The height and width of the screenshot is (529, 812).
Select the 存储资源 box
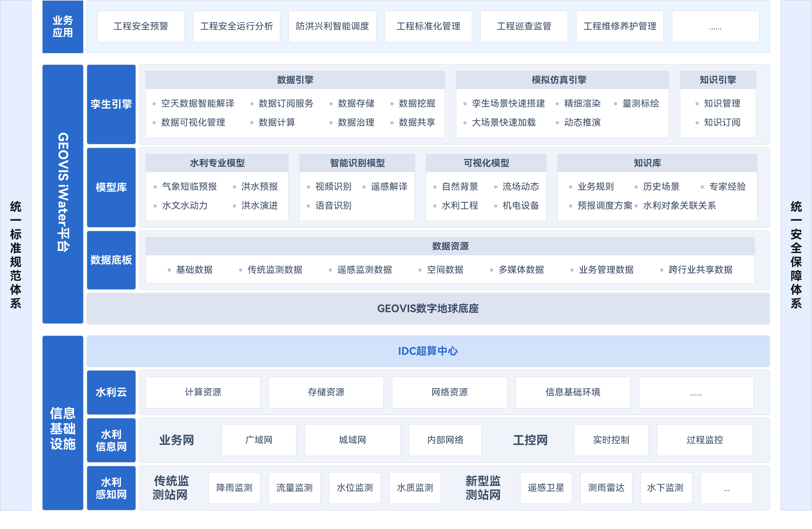(x=326, y=392)
